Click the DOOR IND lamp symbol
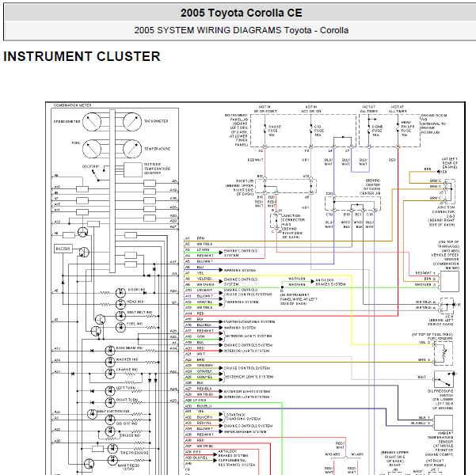This screenshot has height=475, width=476. point(121,293)
